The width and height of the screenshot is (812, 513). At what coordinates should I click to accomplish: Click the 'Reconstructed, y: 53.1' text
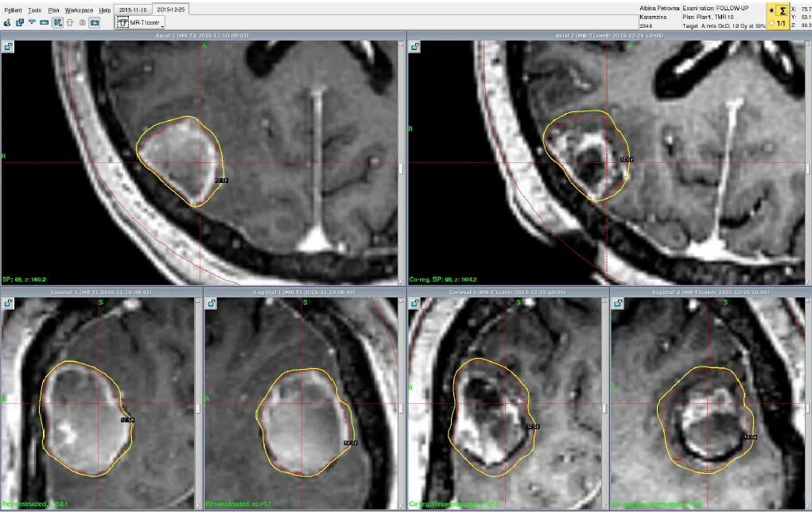35,503
